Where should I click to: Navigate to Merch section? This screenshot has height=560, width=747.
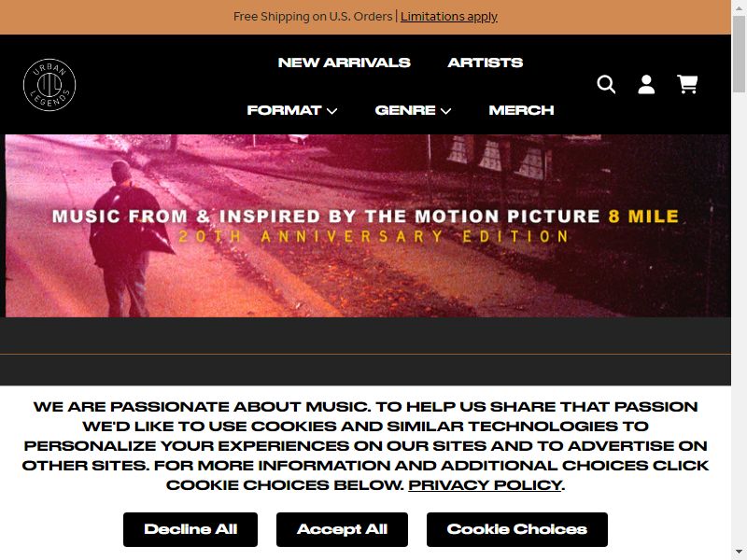(521, 110)
